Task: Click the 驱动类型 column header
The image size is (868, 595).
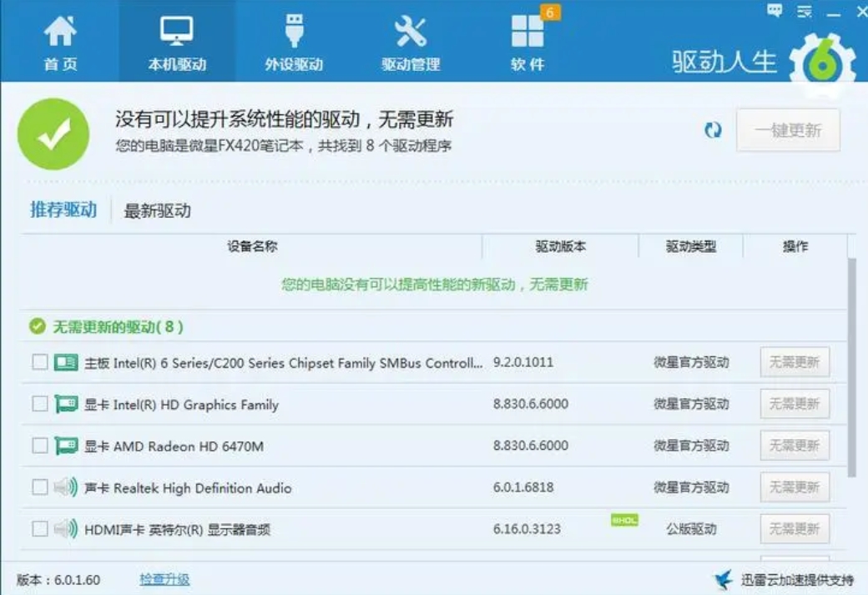Action: [x=691, y=246]
